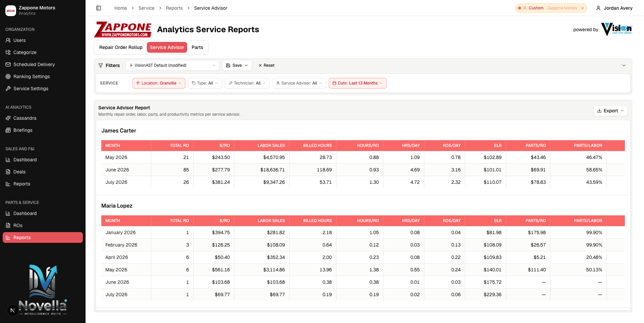Open VisionAST Default filter preset dropdown
This screenshot has width=644, height=323.
(172, 65)
